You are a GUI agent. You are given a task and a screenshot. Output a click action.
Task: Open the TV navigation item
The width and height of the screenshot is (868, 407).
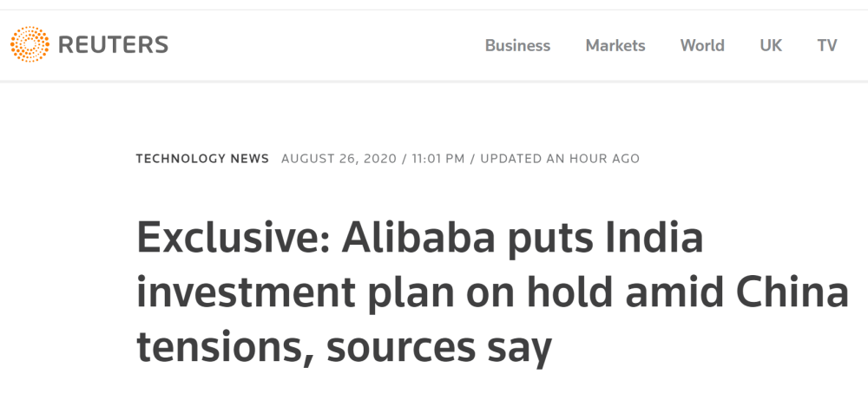tap(827, 46)
